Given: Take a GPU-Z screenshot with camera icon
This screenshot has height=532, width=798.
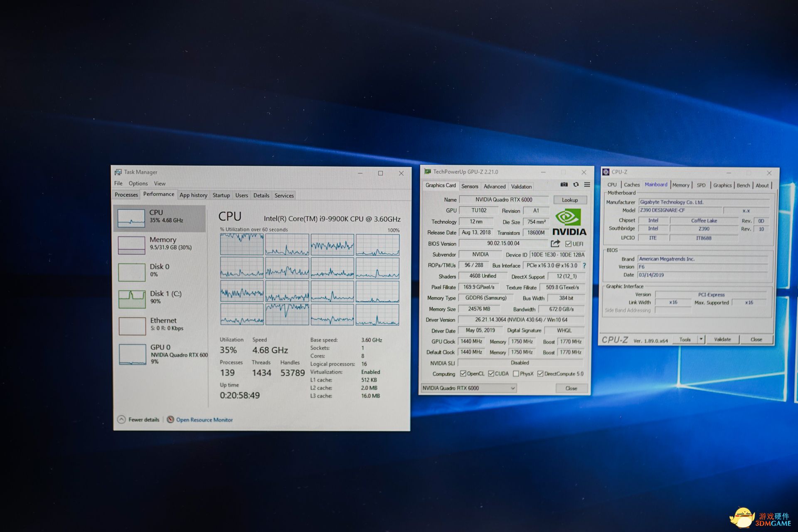Looking at the screenshot, I should pos(564,185).
